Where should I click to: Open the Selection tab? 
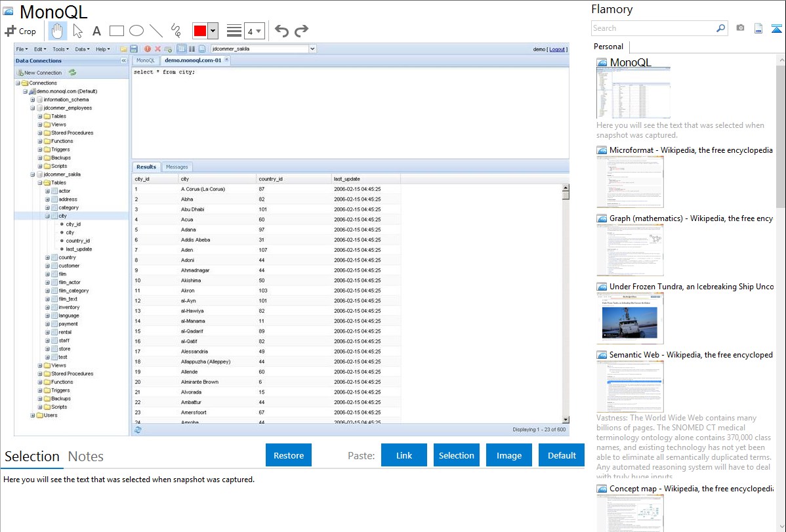[32, 457]
